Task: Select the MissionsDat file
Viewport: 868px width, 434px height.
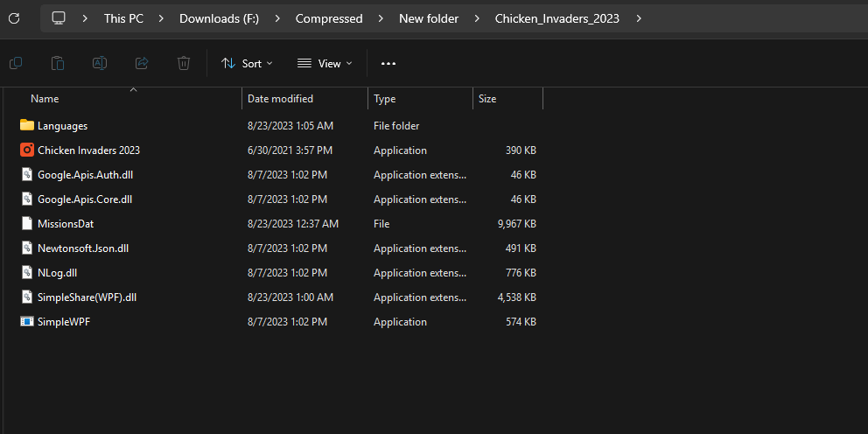Action: click(x=66, y=224)
